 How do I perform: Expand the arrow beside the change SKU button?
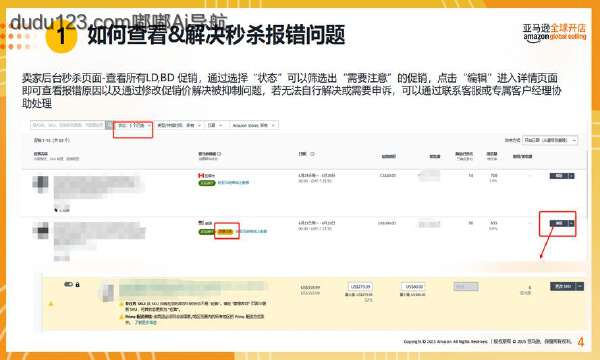(580, 286)
